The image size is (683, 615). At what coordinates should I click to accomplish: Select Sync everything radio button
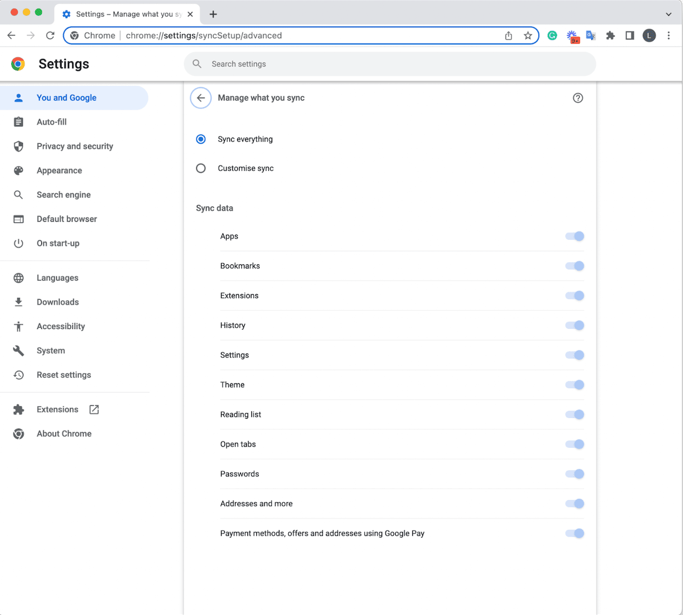[201, 139]
